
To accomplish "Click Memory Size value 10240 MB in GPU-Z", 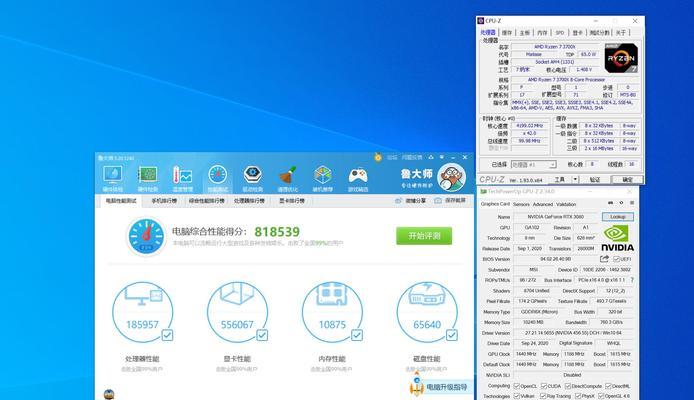I will coord(533,322).
